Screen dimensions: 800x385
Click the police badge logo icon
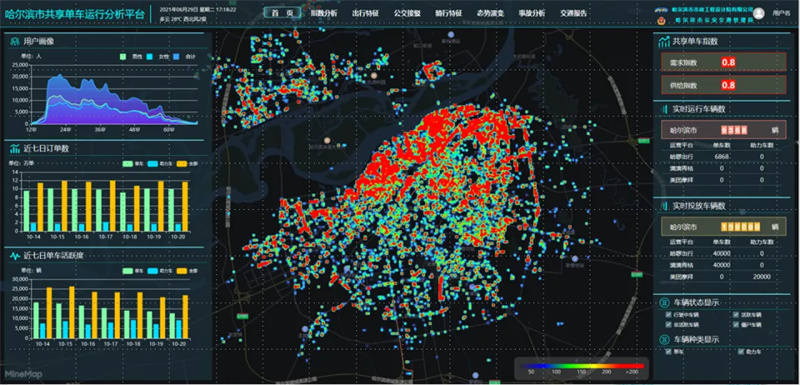tap(662, 21)
